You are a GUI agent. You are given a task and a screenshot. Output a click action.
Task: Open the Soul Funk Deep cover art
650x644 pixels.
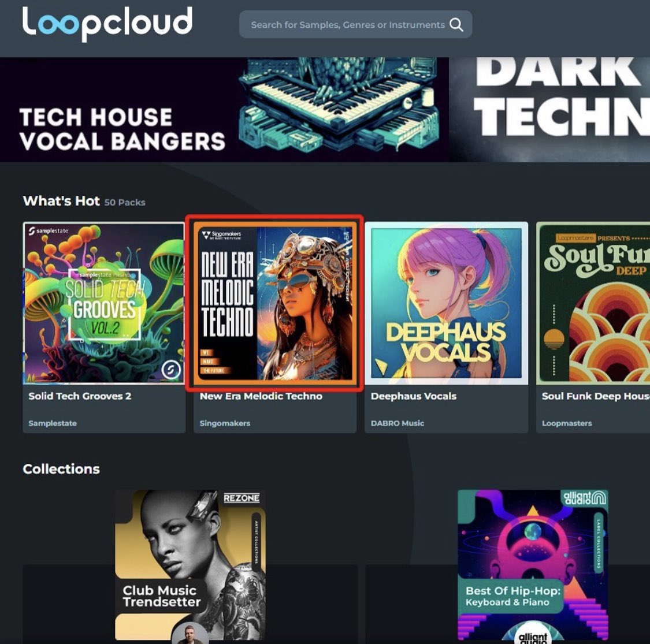593,303
